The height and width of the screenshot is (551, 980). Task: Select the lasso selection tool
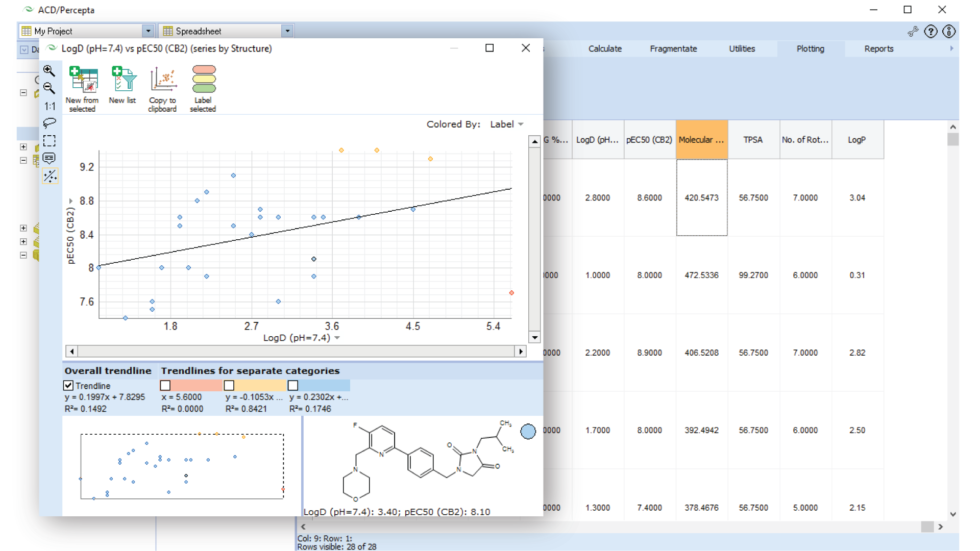(49, 122)
